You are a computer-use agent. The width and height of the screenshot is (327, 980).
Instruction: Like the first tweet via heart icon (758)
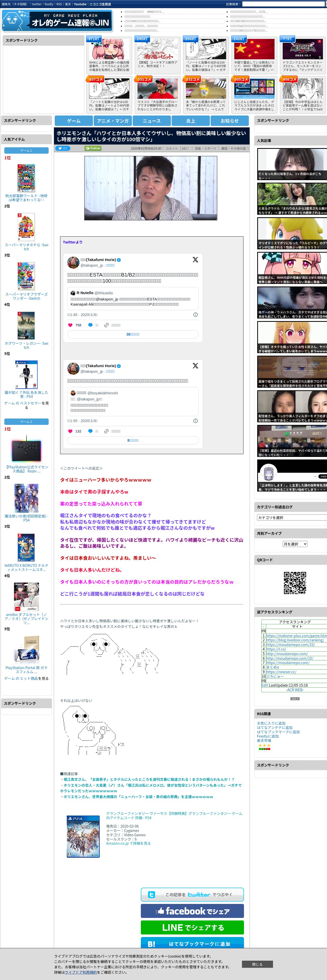(x=70, y=325)
